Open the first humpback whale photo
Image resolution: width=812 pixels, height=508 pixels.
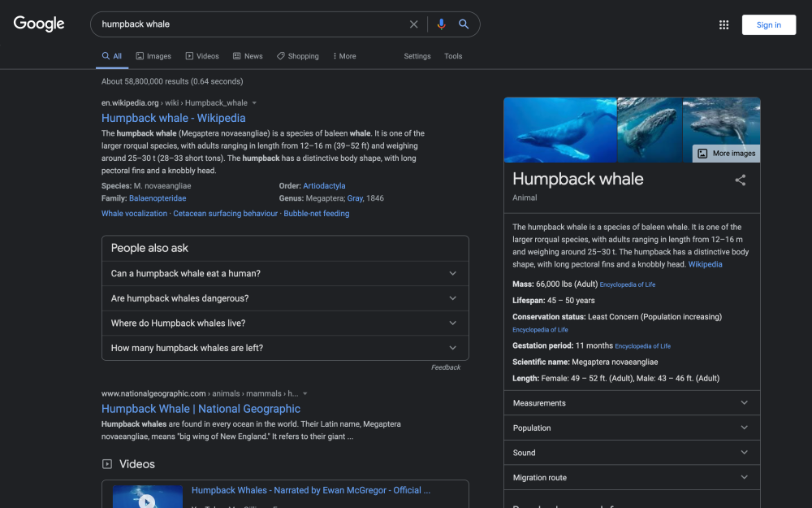point(560,129)
